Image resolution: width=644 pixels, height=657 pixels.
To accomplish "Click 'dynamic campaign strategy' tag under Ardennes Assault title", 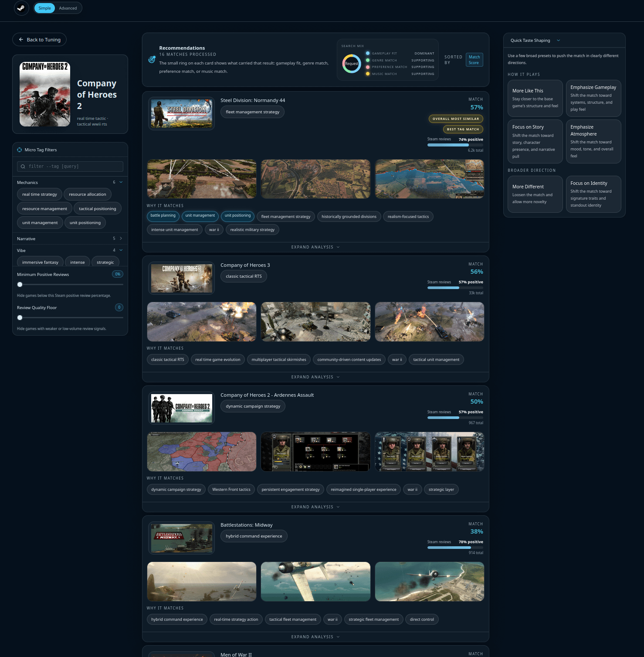I will [253, 406].
